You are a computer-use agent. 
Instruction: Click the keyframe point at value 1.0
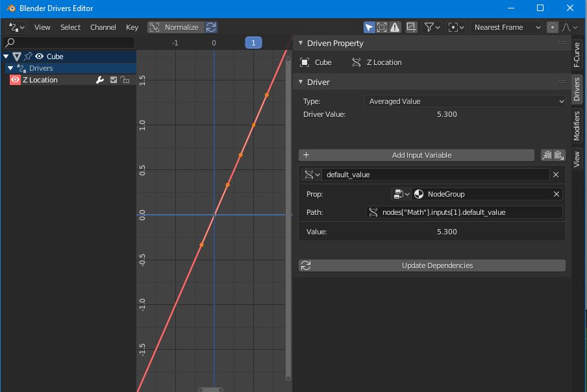click(254, 125)
